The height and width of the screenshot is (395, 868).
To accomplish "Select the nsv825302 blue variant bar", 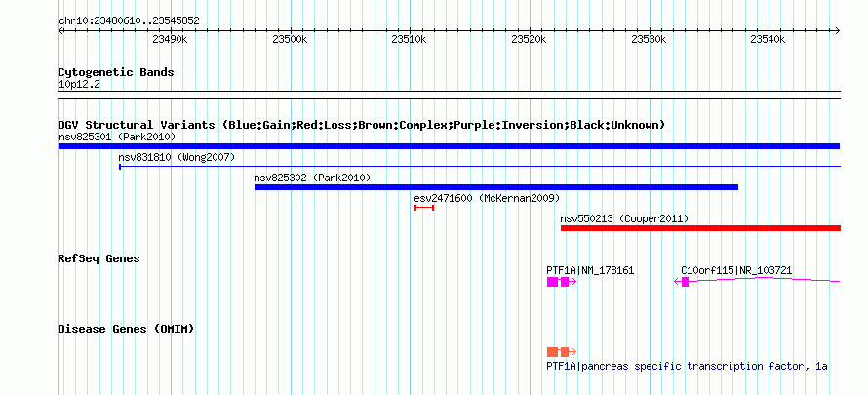I will [x=496, y=187].
